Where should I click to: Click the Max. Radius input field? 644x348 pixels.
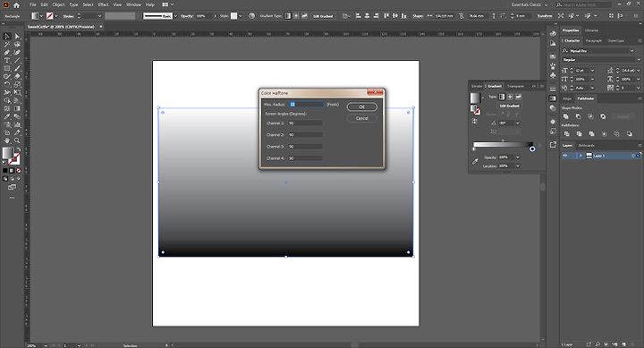point(307,105)
